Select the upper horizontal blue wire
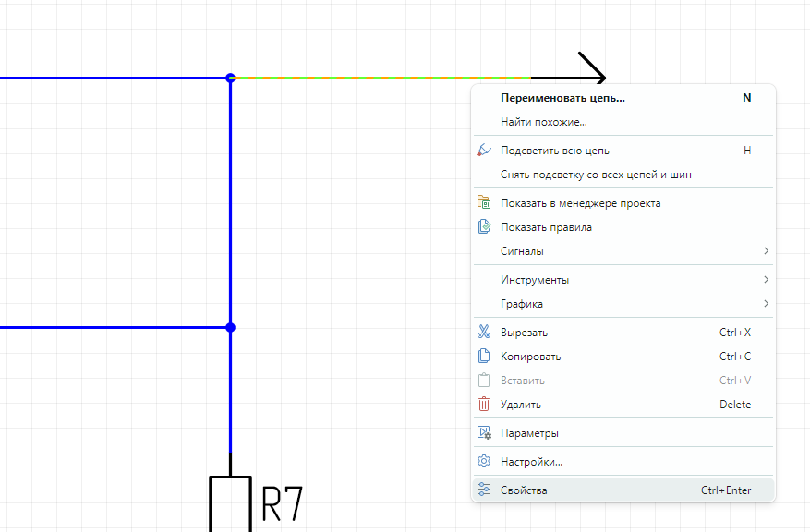Screen dimensions: 810x532 point(114,78)
